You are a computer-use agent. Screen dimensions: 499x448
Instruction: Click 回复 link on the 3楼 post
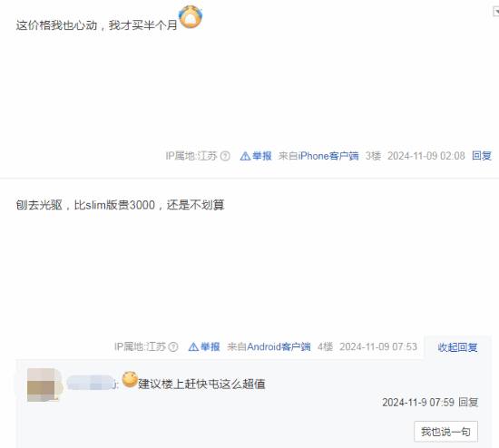tap(482, 156)
